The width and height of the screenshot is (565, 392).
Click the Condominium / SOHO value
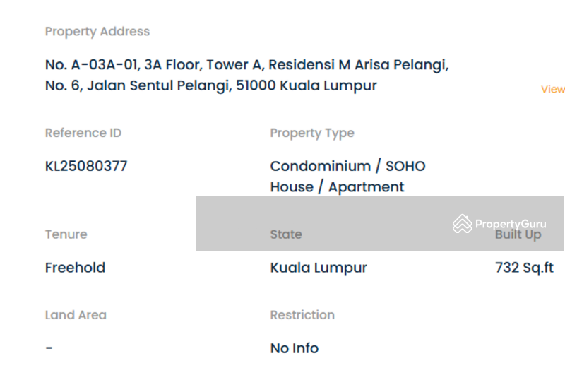pos(347,166)
